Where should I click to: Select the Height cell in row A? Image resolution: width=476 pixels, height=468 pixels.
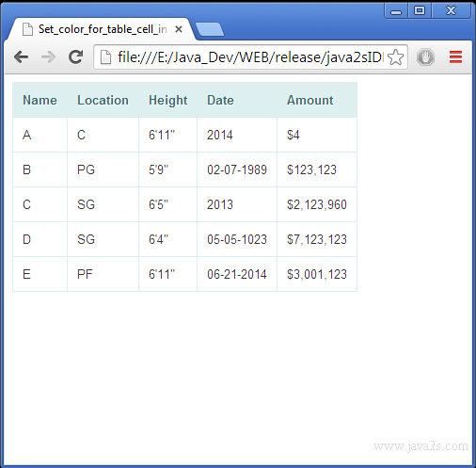tap(167, 135)
